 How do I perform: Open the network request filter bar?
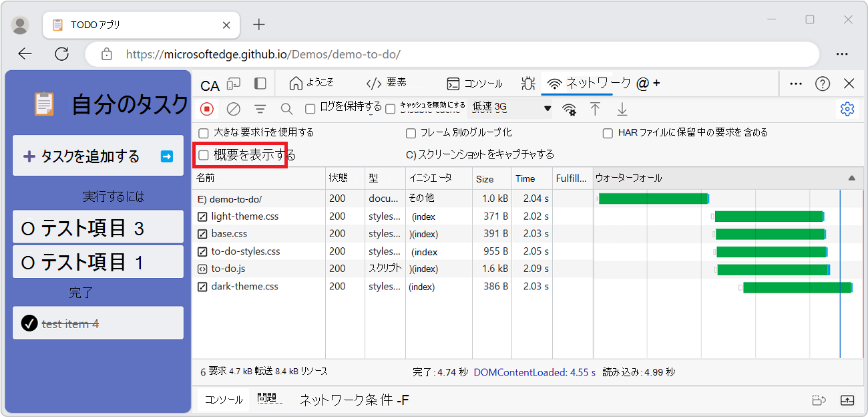(x=260, y=108)
